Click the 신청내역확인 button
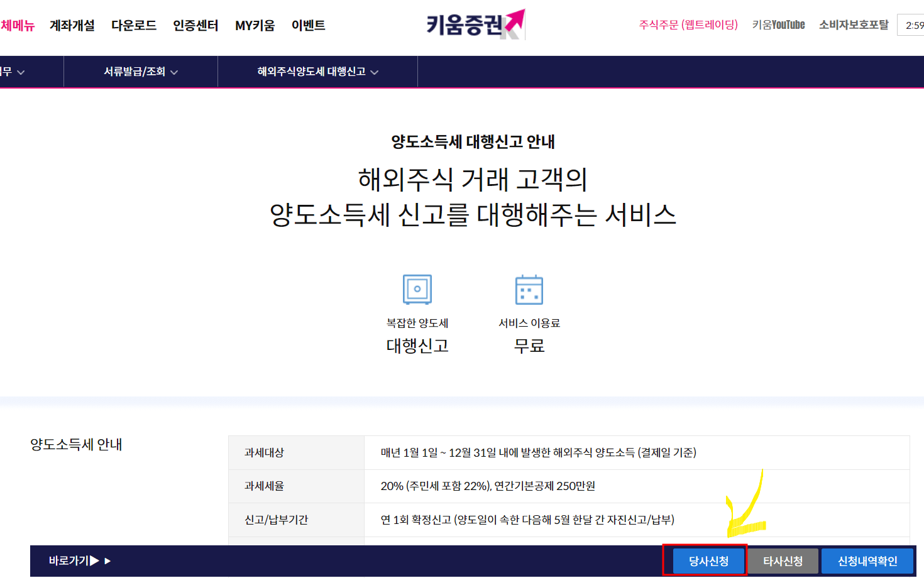Viewport: 924px width, 578px height. [x=867, y=560]
